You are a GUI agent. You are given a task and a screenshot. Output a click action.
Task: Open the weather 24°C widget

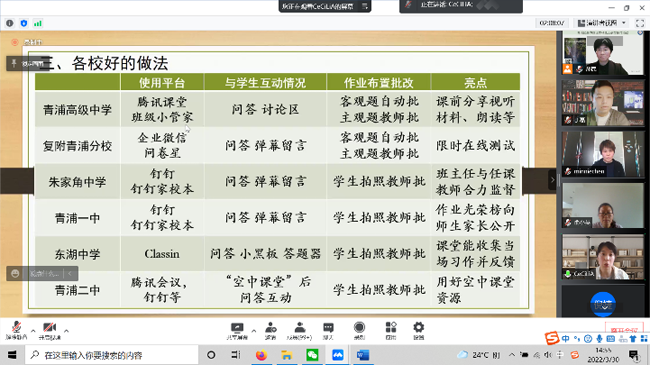click(x=479, y=355)
